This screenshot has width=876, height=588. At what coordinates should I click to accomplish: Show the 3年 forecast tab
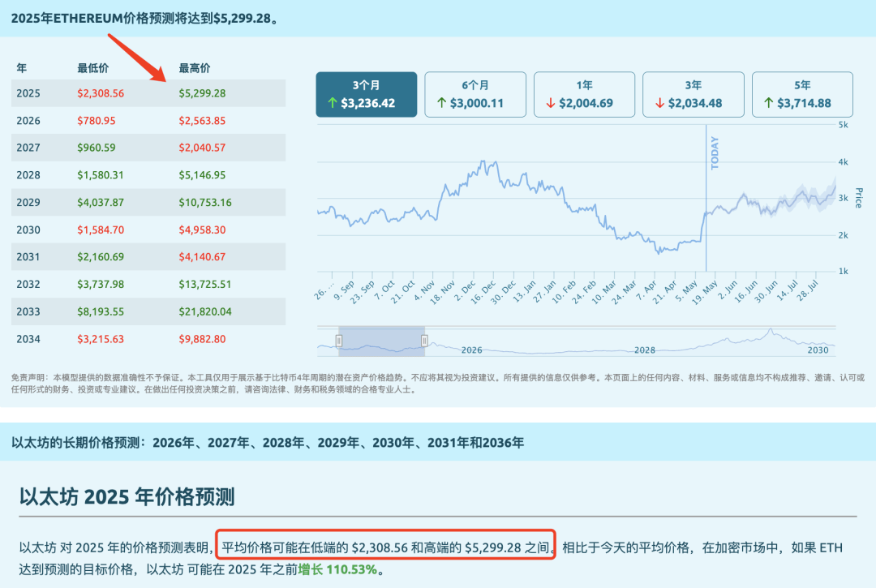(693, 94)
